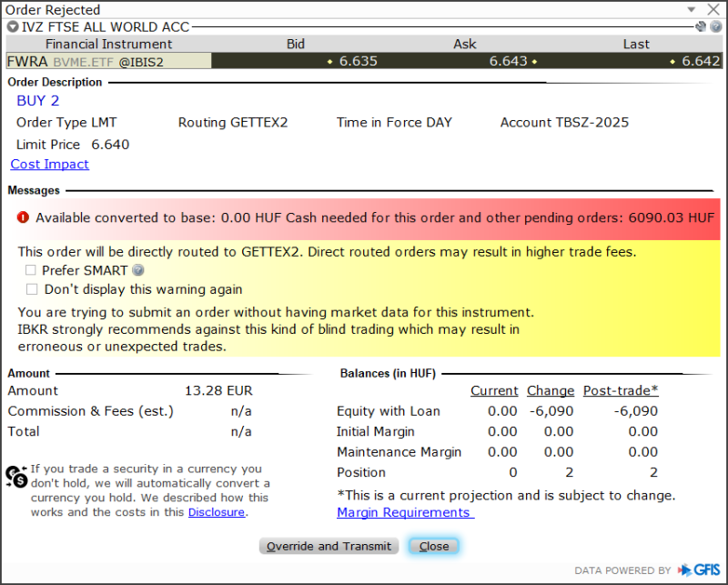Click the GFIS data provider logo
728x585 pixels.
(x=699, y=570)
